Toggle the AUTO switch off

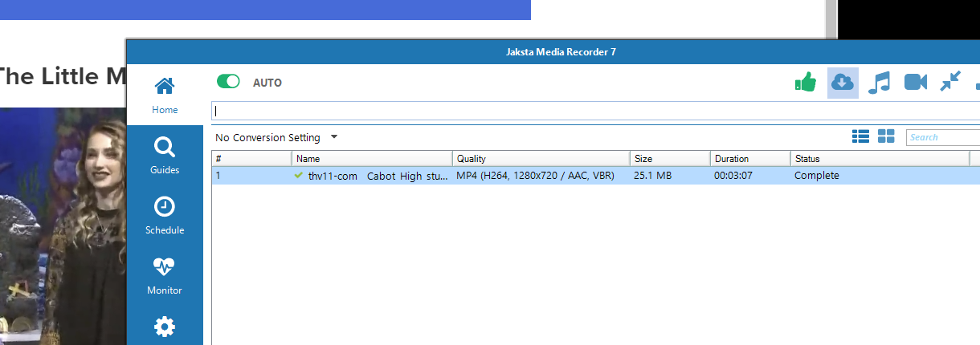point(229,82)
